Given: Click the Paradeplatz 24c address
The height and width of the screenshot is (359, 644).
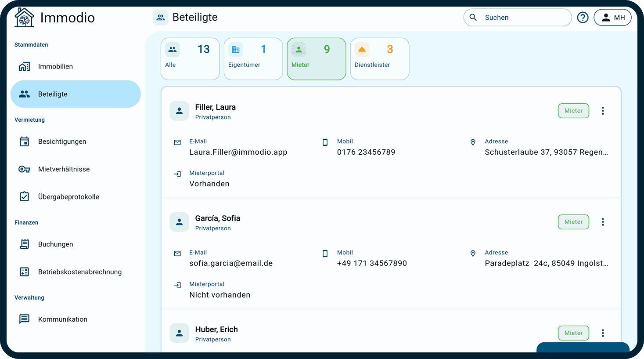Looking at the screenshot, I should 547,263.
